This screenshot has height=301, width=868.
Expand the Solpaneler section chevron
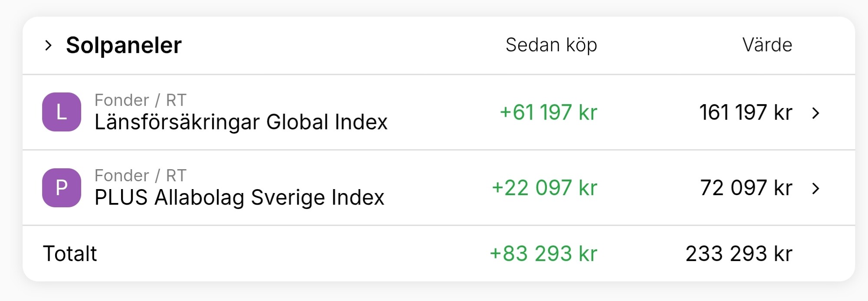pos(48,45)
